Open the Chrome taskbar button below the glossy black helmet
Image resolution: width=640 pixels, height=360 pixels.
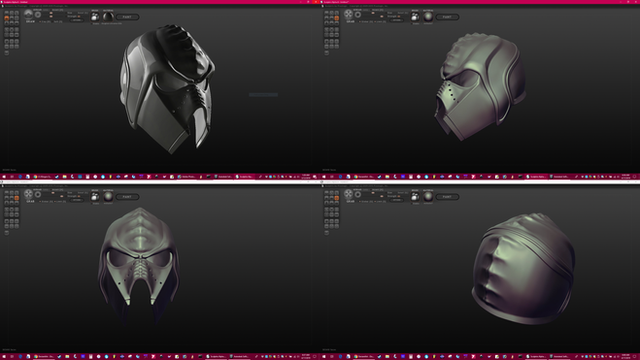[x=42, y=177]
